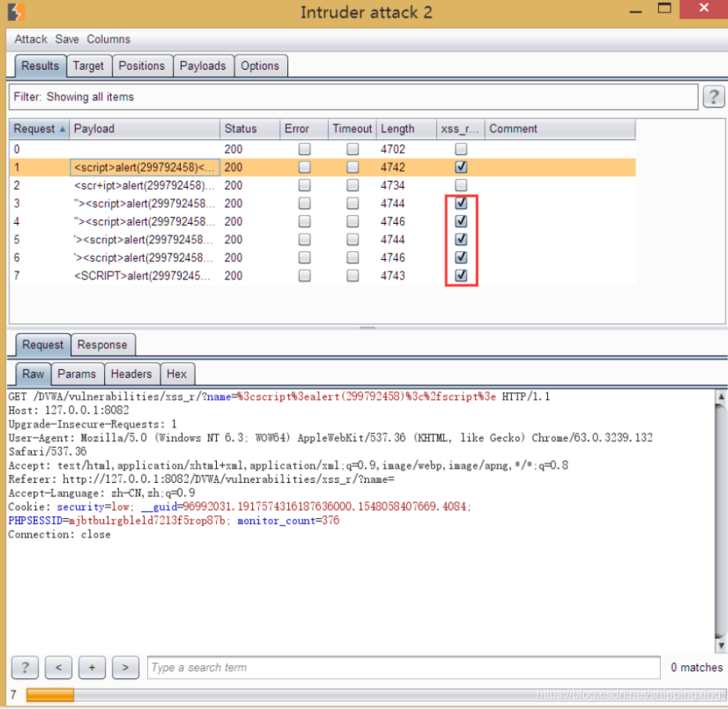This screenshot has height=709, width=728.
Task: Open the Hex view tab
Action: (176, 374)
